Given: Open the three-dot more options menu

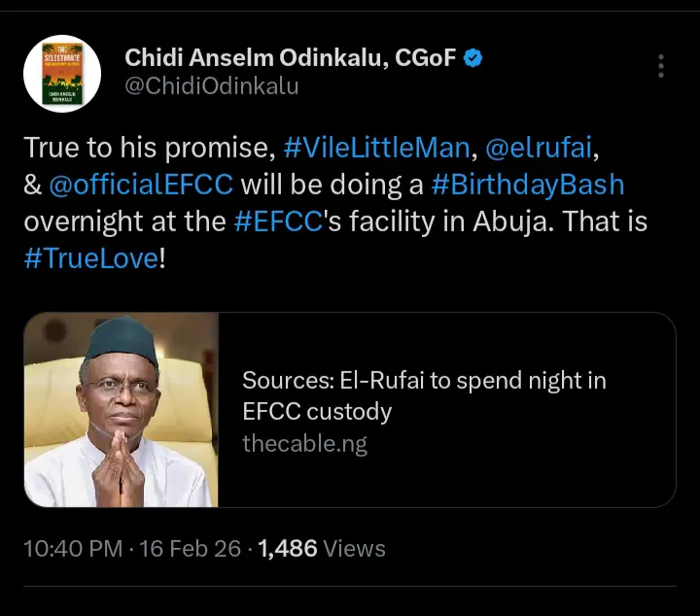Looking at the screenshot, I should click(x=661, y=66).
